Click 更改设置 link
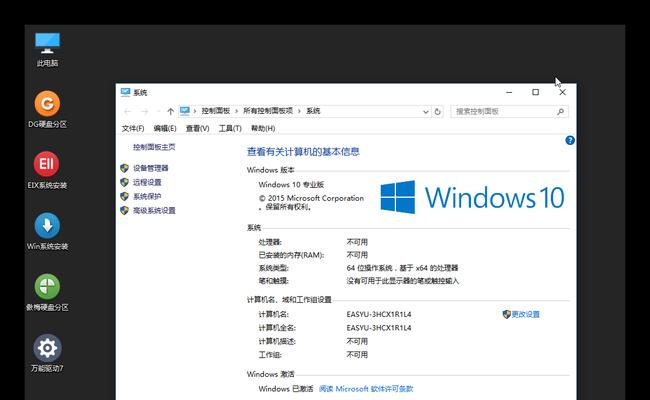This screenshot has height=400, width=650. tap(525, 314)
